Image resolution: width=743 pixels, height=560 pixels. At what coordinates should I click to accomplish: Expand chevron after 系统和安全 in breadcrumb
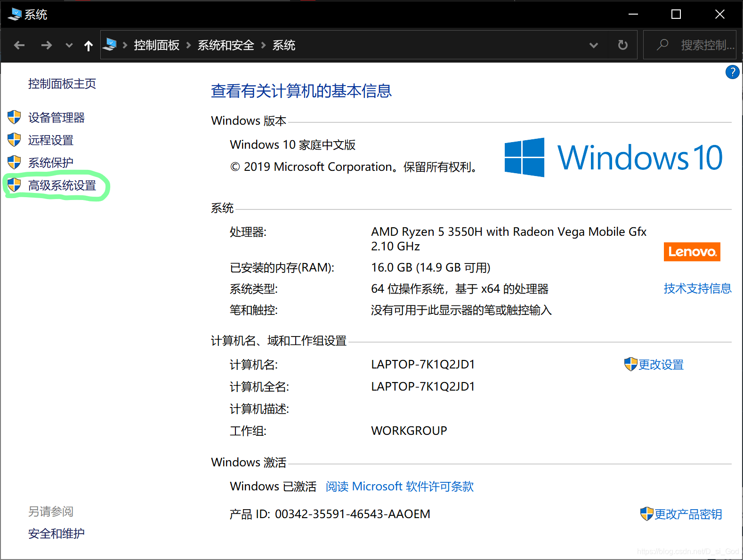click(x=263, y=45)
